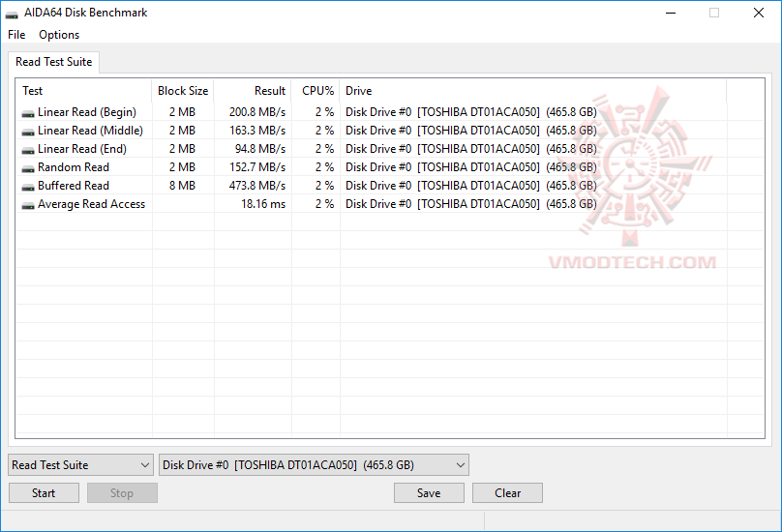Select the Random Read row label
This screenshot has width=782, height=532.
[74, 167]
